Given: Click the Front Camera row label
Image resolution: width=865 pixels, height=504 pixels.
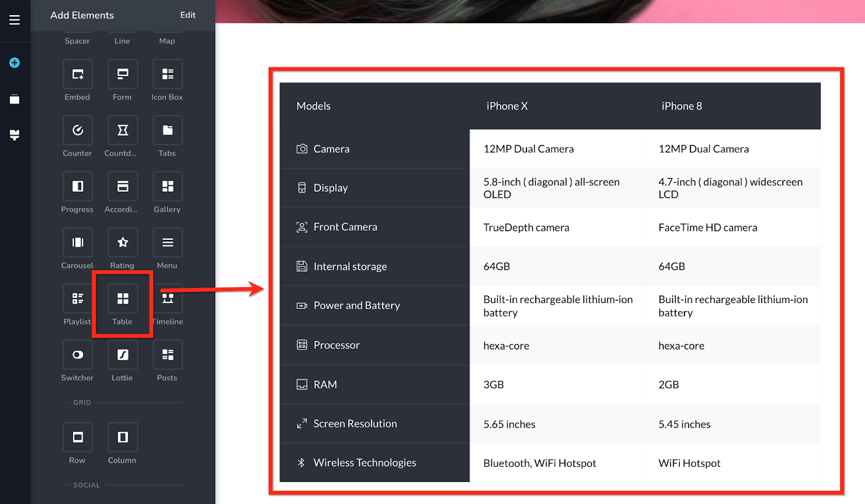Looking at the screenshot, I should coord(345,227).
